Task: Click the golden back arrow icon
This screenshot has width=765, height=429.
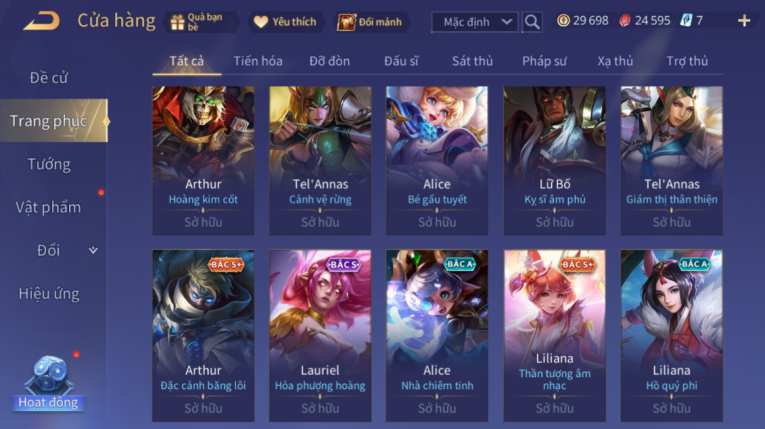Action: 41,21
